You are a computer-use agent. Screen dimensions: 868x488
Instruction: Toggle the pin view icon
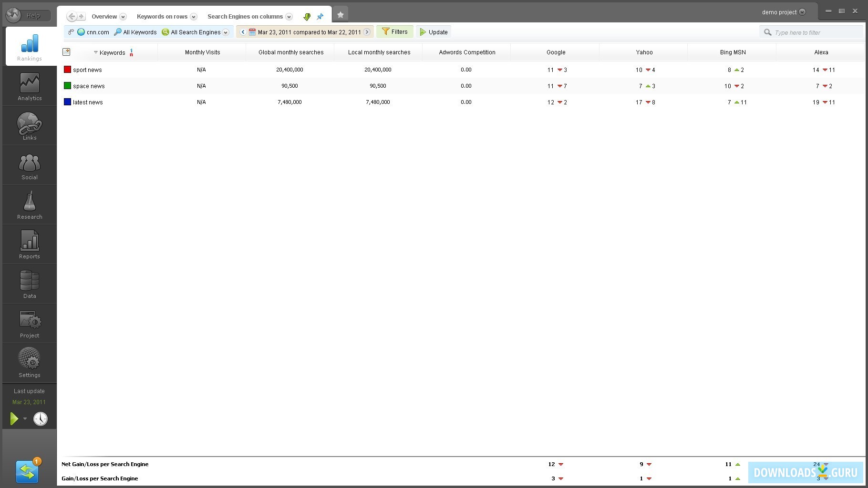[x=320, y=17]
